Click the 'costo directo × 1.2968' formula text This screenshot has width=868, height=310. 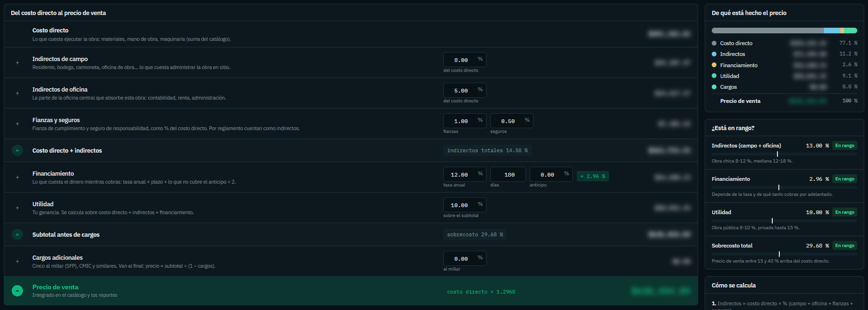click(481, 292)
